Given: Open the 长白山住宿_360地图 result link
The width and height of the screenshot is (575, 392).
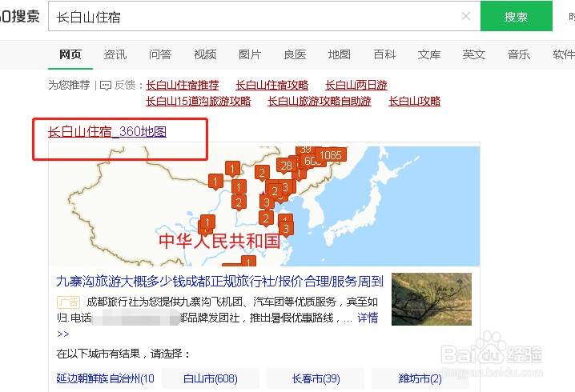Looking at the screenshot, I should pos(107,131).
